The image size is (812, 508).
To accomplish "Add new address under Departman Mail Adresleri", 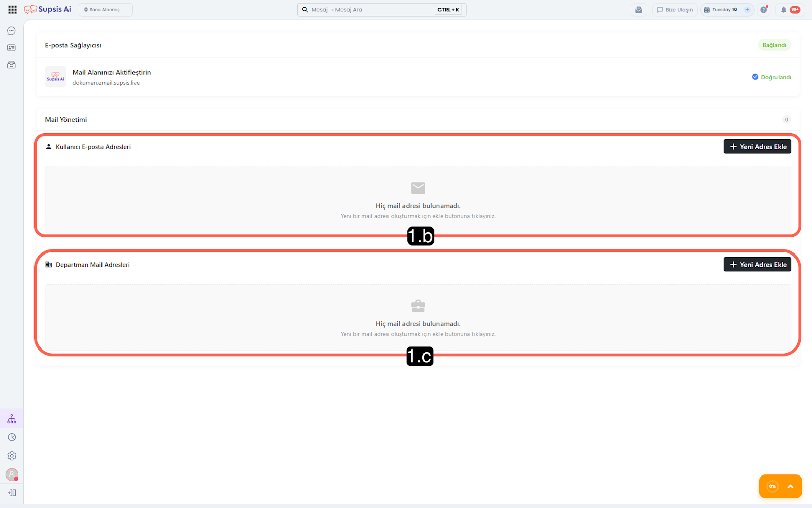I will [757, 265].
